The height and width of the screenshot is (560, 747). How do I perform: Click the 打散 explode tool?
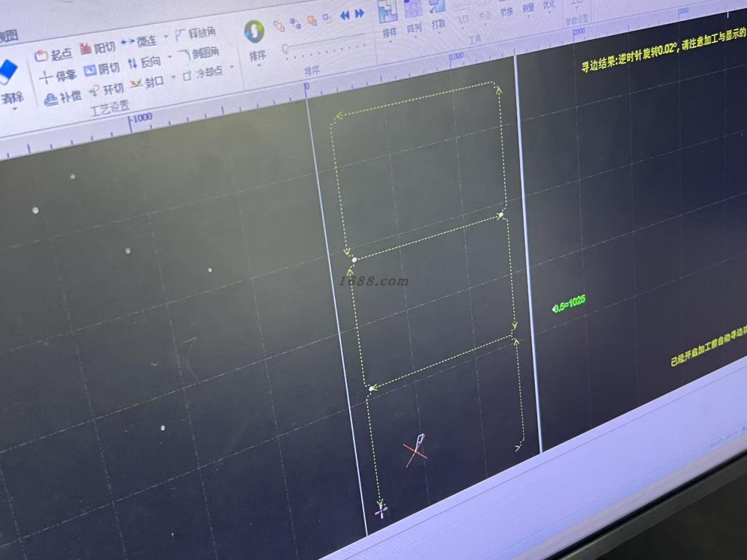(437, 14)
